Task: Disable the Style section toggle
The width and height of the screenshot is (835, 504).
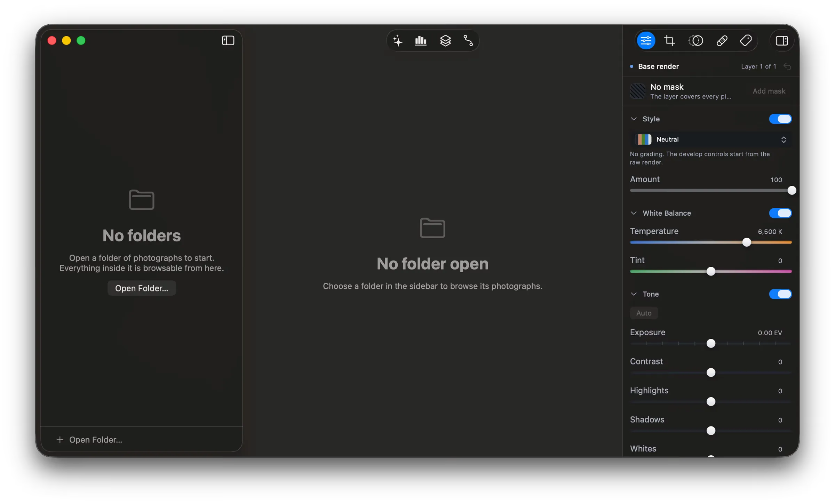Action: 780,119
